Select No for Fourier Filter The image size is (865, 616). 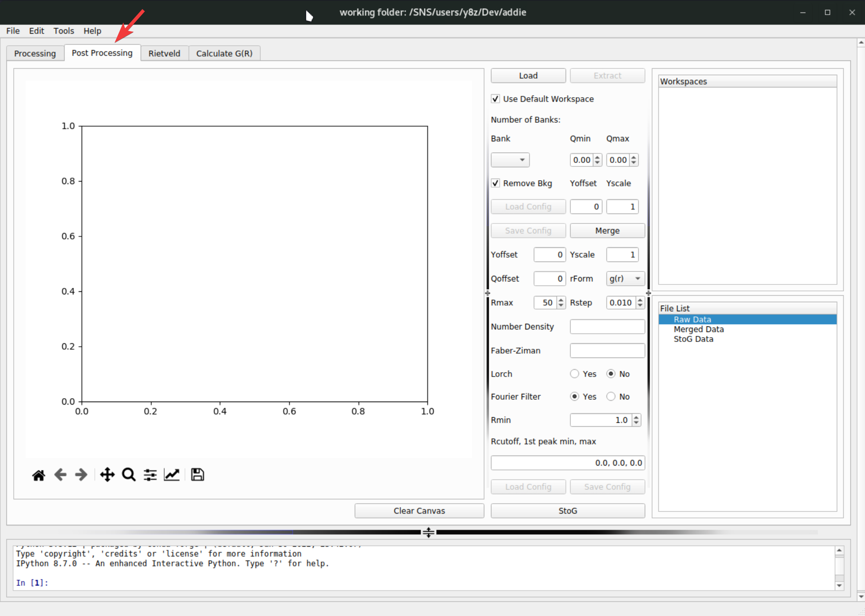pyautogui.click(x=611, y=397)
